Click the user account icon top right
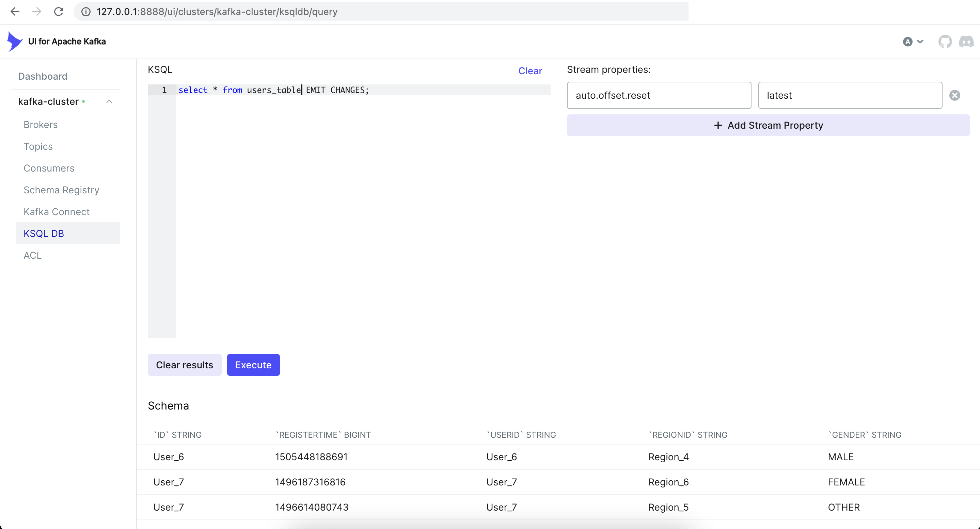The height and width of the screenshot is (529, 980). [x=908, y=41]
